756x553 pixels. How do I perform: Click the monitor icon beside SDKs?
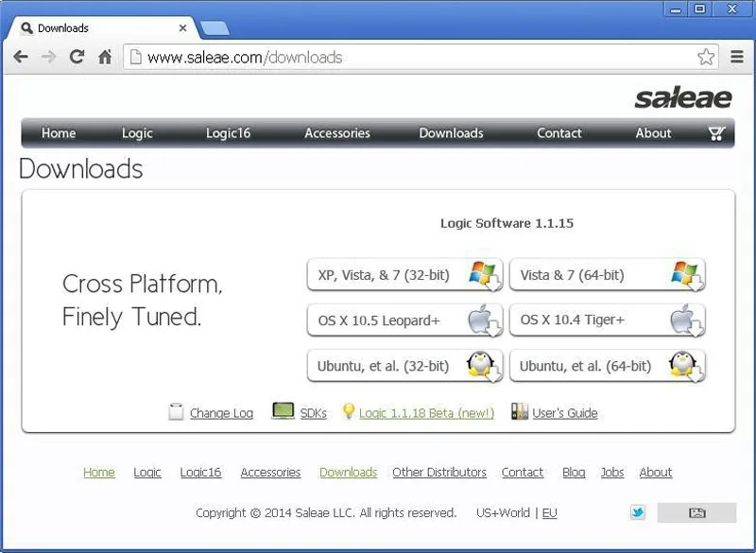(283, 411)
